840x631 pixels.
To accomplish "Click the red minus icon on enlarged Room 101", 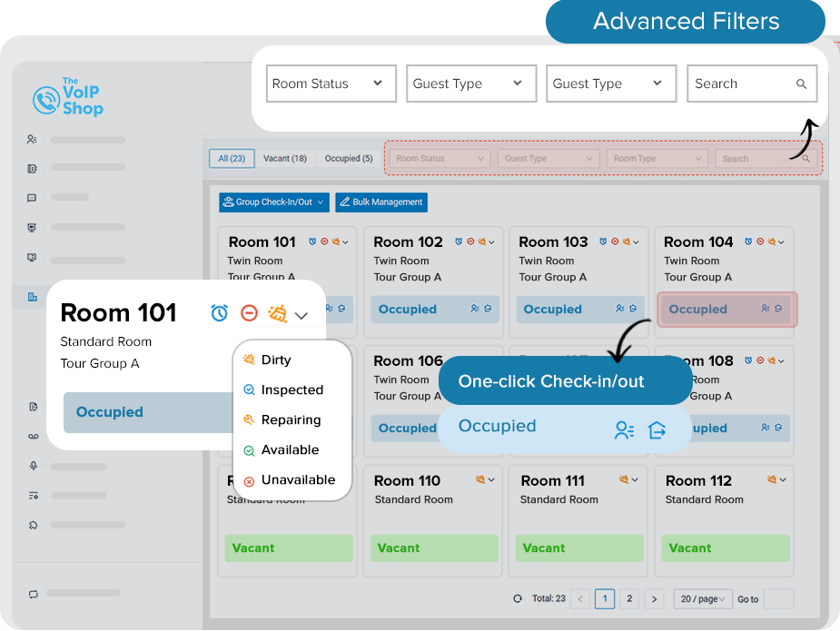I will tap(249, 313).
